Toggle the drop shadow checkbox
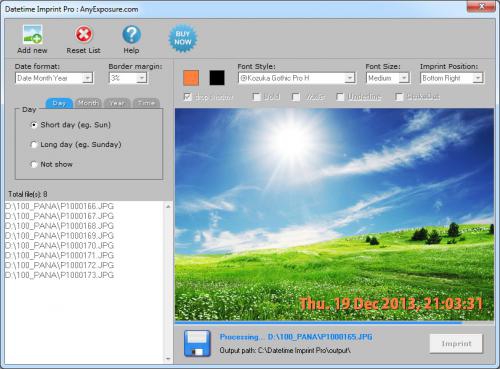The image size is (500, 369). [188, 97]
